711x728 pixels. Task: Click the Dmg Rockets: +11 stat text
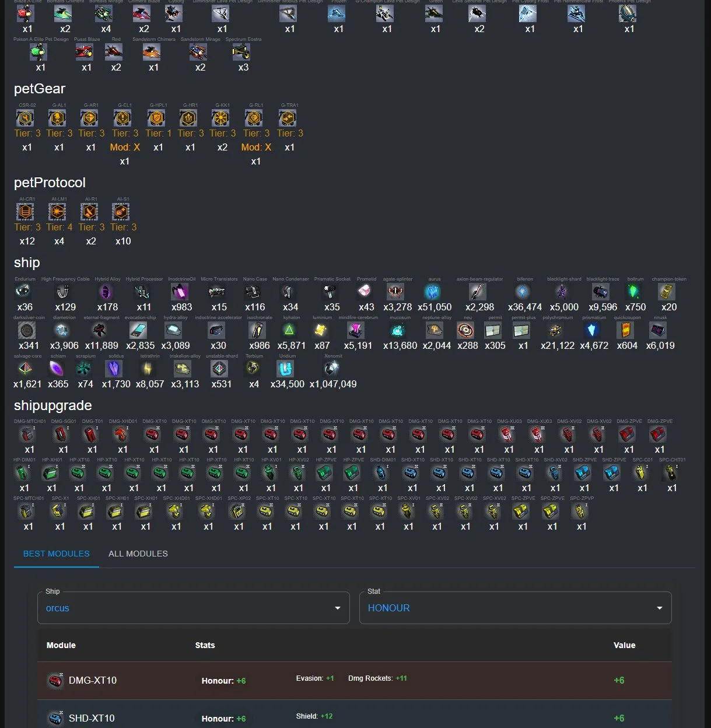point(377,678)
